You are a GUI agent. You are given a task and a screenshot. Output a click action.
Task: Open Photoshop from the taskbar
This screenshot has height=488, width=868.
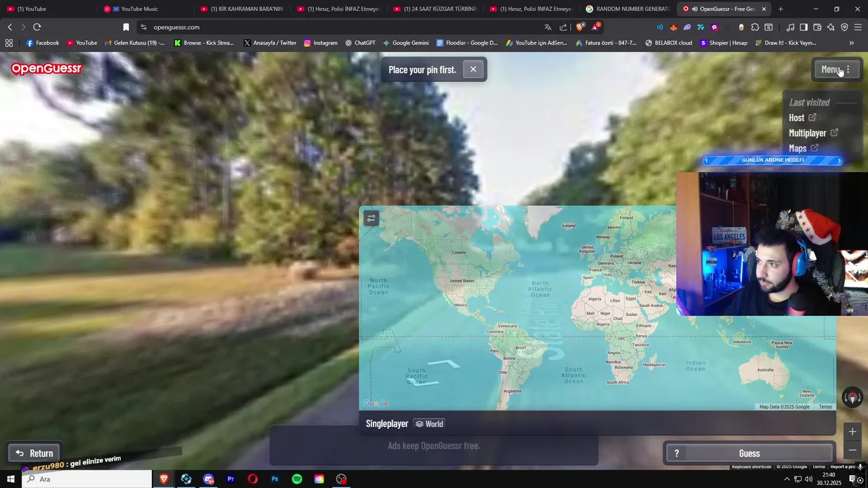(x=275, y=479)
